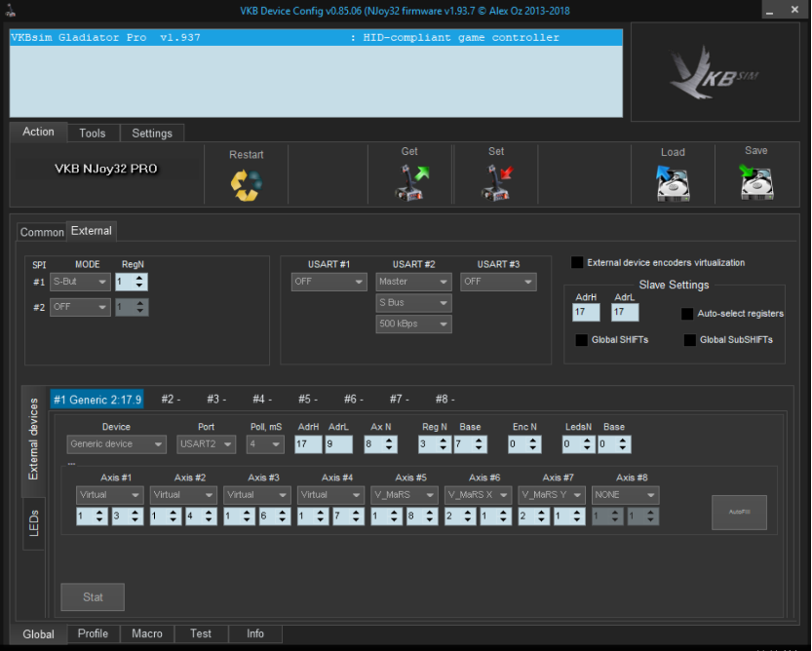The height and width of the screenshot is (651, 812).
Task: Click the Restart icon
Action: click(246, 184)
